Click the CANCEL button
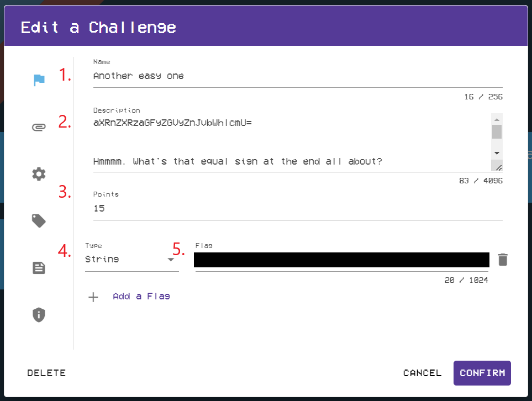The width and height of the screenshot is (532, 401). [422, 373]
